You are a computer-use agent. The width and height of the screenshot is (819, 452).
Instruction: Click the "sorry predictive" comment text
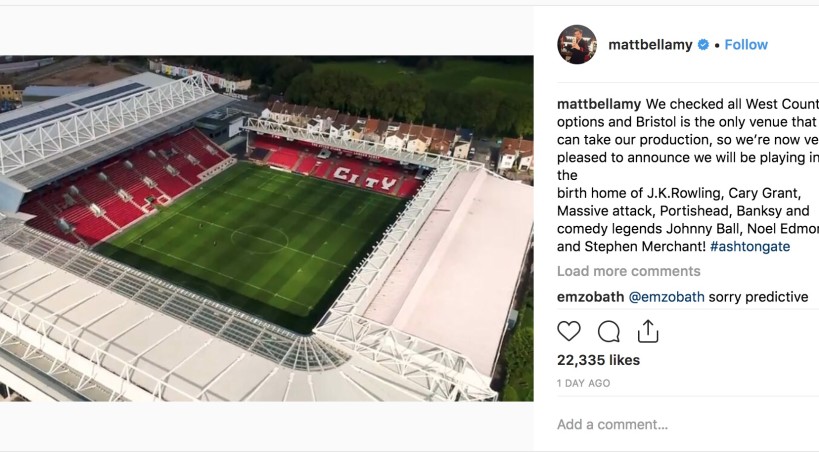[758, 297]
